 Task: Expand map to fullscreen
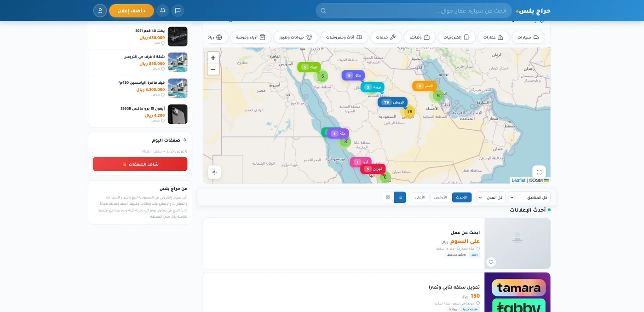[539, 172]
